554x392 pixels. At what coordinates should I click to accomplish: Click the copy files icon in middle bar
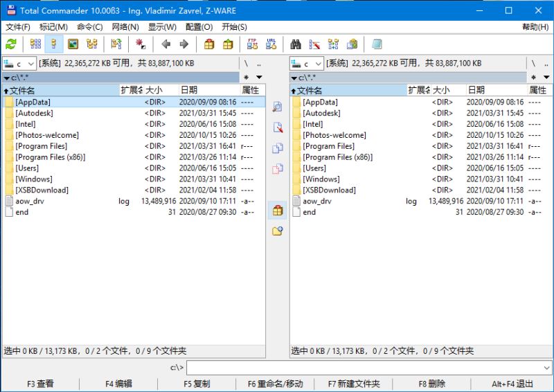click(x=278, y=148)
